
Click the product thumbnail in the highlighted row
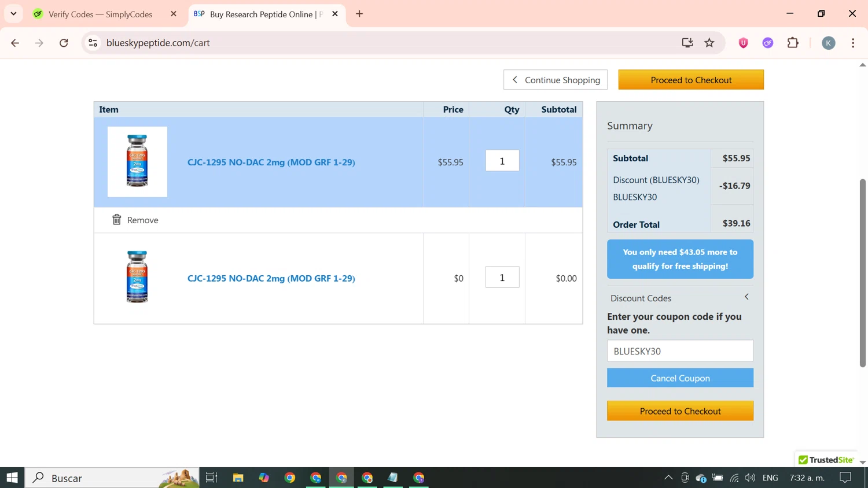(x=137, y=161)
